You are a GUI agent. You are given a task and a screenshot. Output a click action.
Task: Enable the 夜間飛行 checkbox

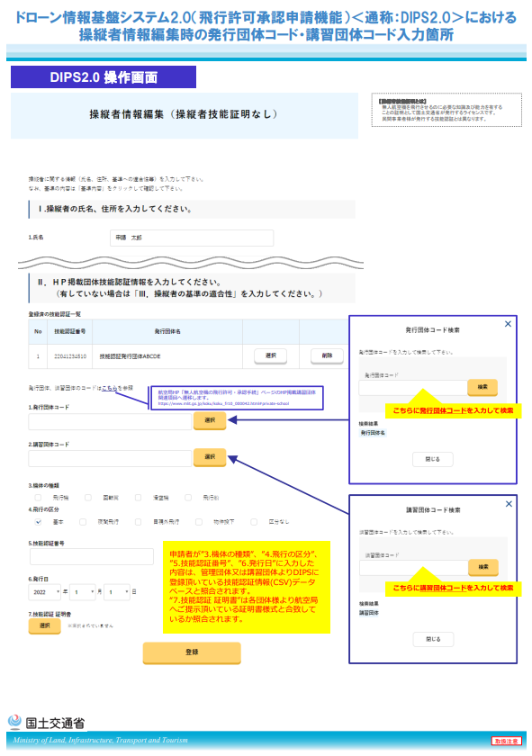pos(83,522)
